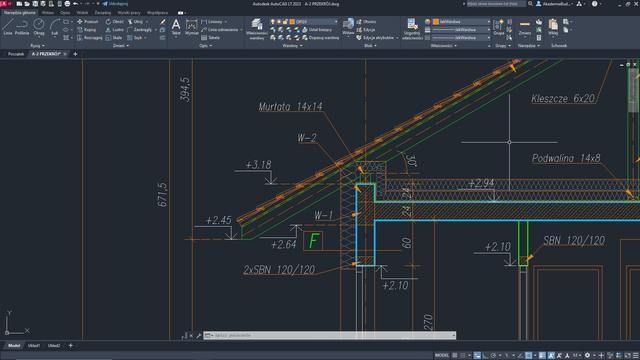
Task: Expand the Opis panel dropdown
Action: [x=205, y=46]
